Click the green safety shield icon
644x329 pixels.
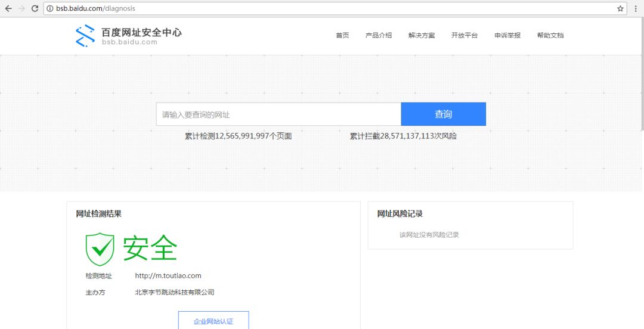click(x=100, y=249)
